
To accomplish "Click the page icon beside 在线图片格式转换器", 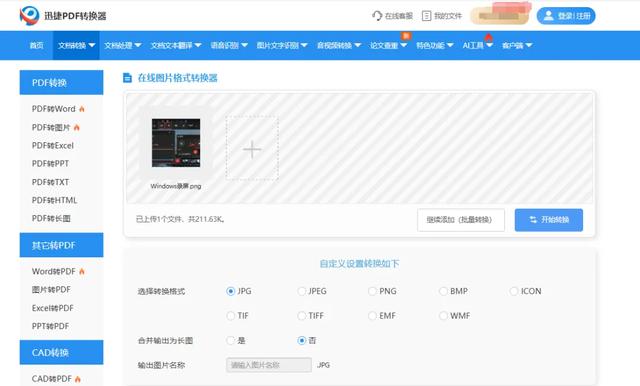I will [x=127, y=78].
